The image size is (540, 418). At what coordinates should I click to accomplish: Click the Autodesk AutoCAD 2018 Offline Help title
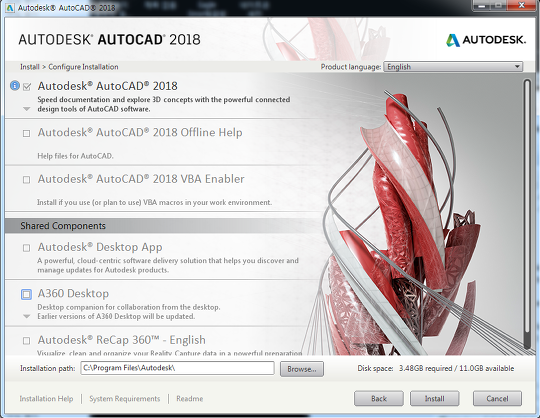[140, 133]
